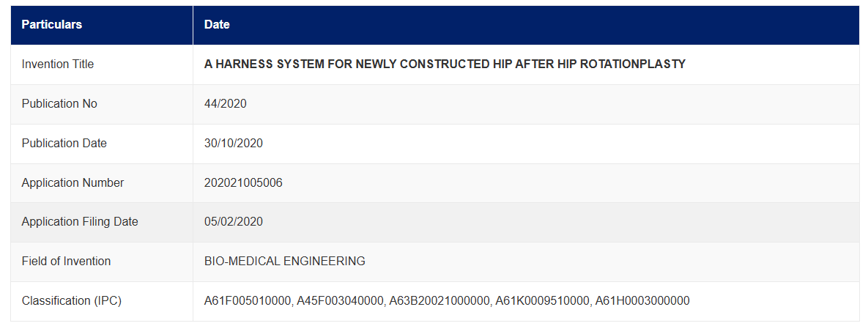Click the date 30/10/2020
The width and height of the screenshot is (868, 326).
pyautogui.click(x=234, y=144)
